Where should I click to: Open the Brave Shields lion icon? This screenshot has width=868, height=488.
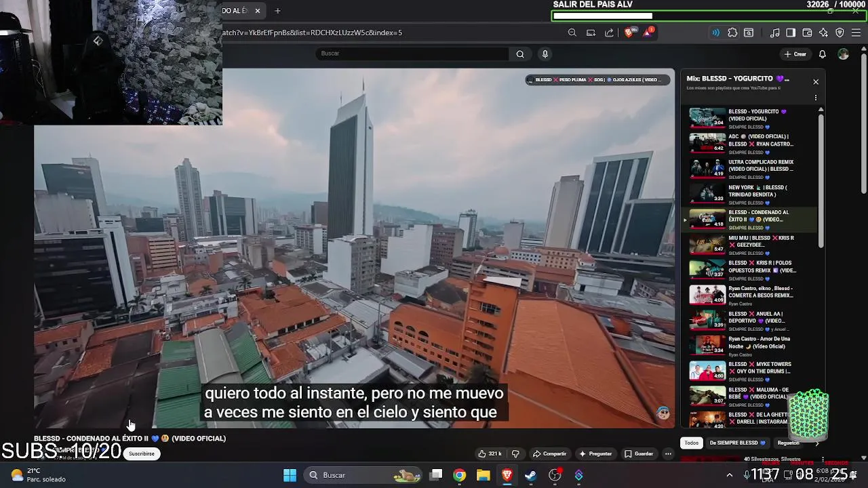(x=629, y=33)
